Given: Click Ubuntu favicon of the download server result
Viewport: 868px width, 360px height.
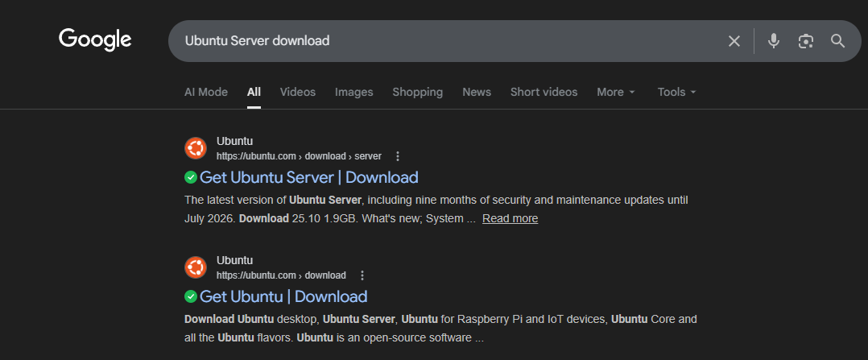Looking at the screenshot, I should 196,148.
